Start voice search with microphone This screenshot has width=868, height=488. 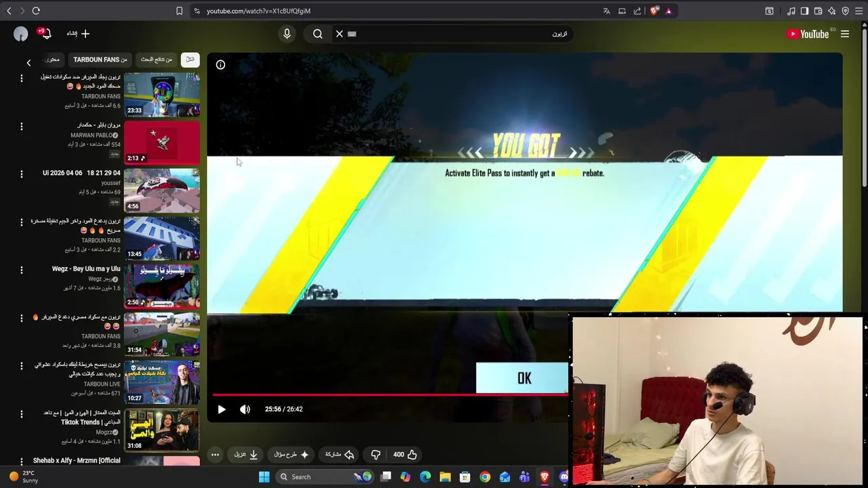click(287, 34)
